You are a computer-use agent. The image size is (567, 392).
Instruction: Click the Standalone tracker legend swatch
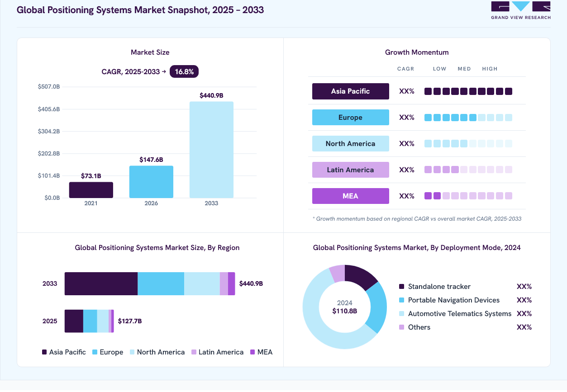tap(401, 287)
